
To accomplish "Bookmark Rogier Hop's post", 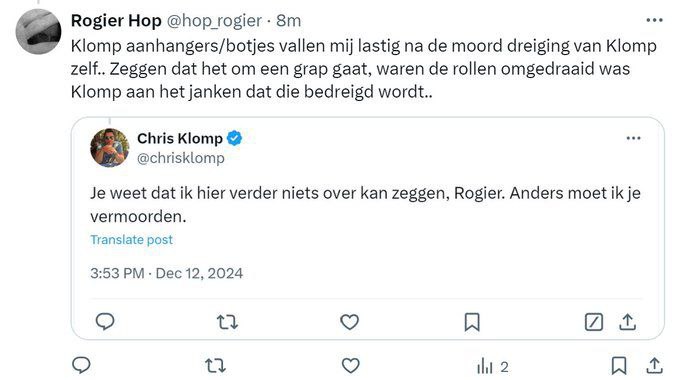I will pos(619,366).
